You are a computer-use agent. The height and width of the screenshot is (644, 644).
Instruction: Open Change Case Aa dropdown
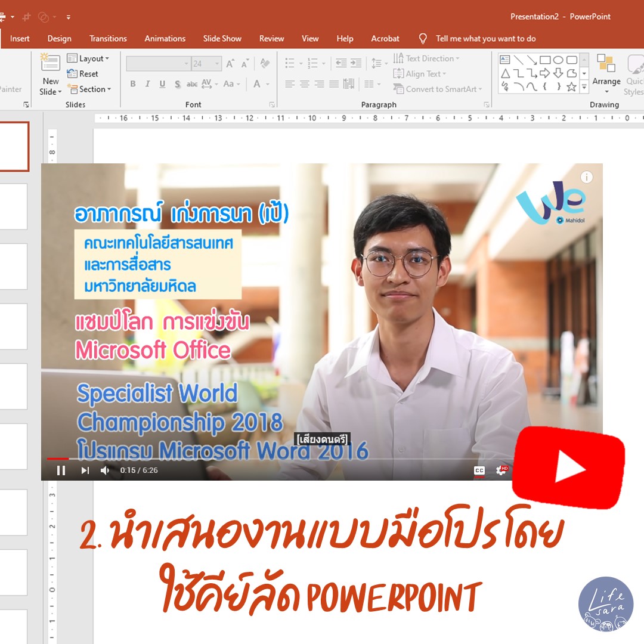[x=231, y=84]
